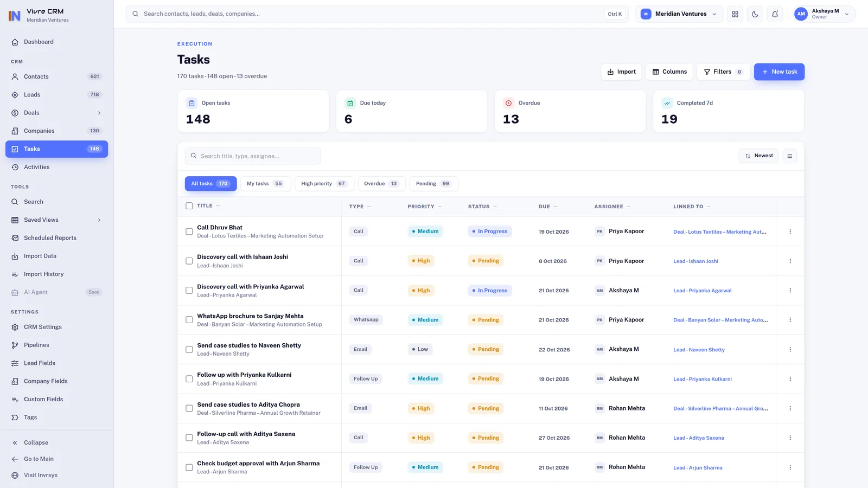This screenshot has width=868, height=488.
Task: Check the Send case studies to Aditya Chopra box
Action: pyautogui.click(x=189, y=408)
